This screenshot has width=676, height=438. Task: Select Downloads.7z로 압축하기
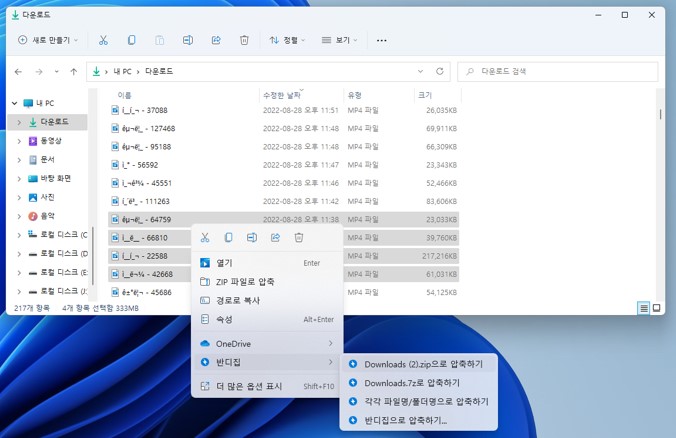(419, 383)
